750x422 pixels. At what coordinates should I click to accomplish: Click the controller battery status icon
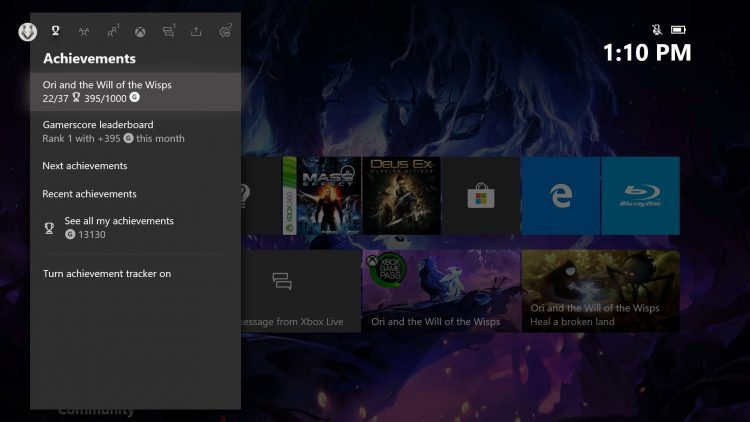coord(678,30)
